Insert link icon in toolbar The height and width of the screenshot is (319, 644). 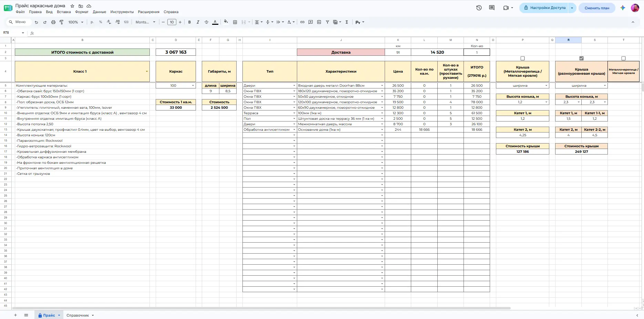tap(302, 22)
